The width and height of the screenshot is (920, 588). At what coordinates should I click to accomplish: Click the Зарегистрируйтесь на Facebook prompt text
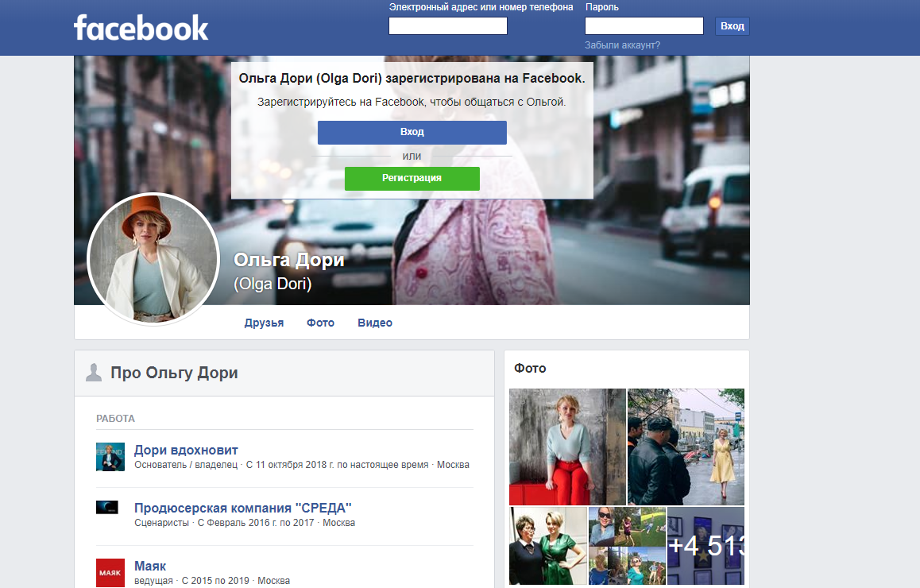412,103
